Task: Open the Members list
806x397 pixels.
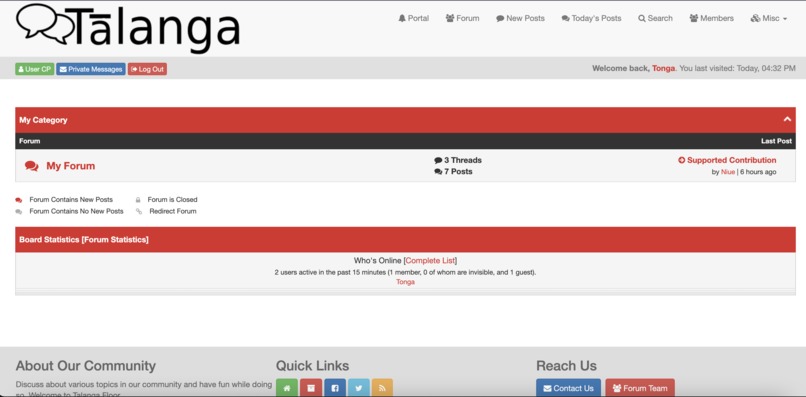Action: tap(711, 18)
